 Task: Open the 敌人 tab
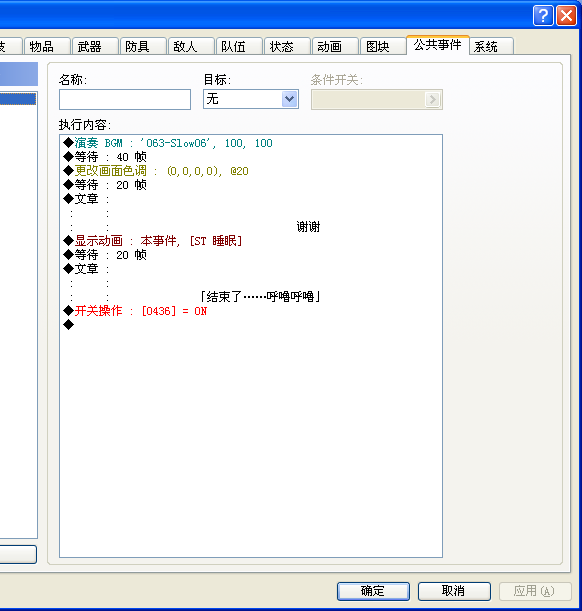coord(191,46)
